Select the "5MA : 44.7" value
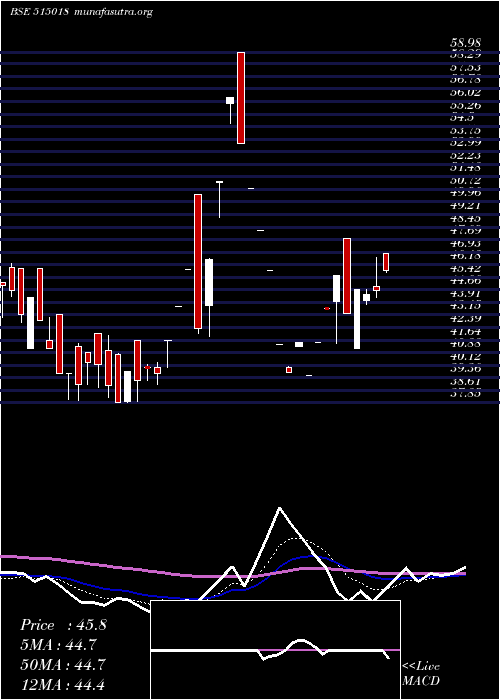This screenshot has width=500, height=700. point(58,645)
